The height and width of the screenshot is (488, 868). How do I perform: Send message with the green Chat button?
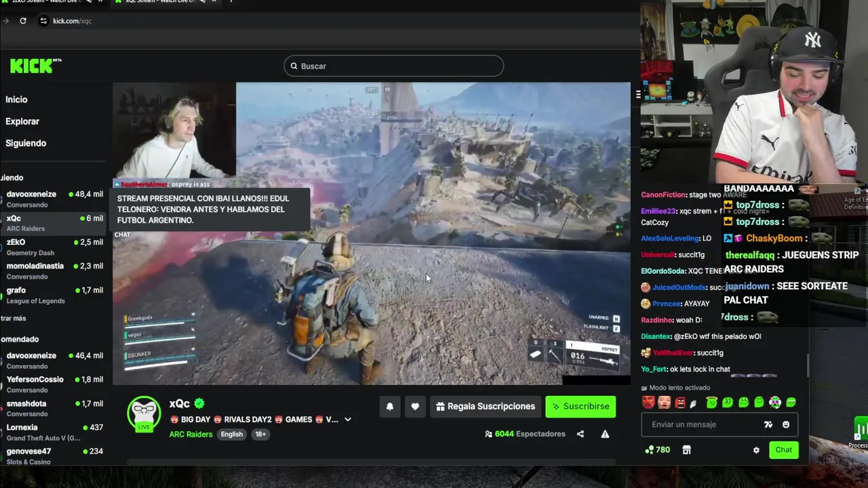(x=783, y=450)
